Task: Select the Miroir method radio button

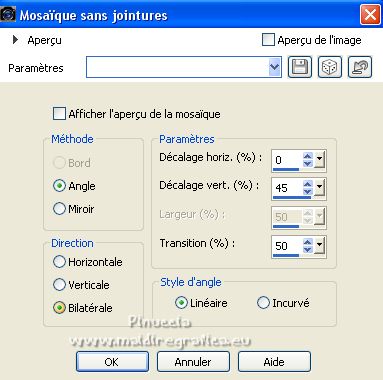Action: [x=59, y=209]
